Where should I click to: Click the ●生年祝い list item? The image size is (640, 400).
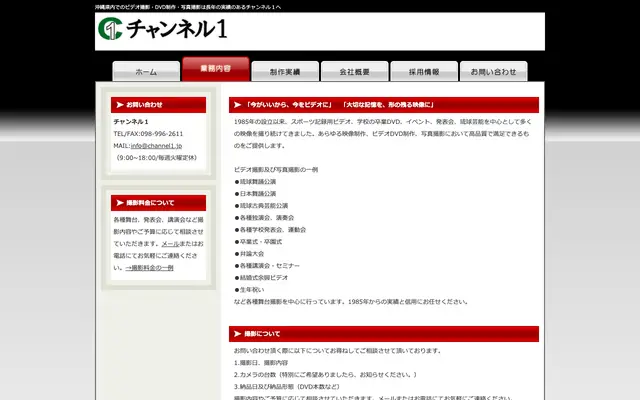[249, 290]
